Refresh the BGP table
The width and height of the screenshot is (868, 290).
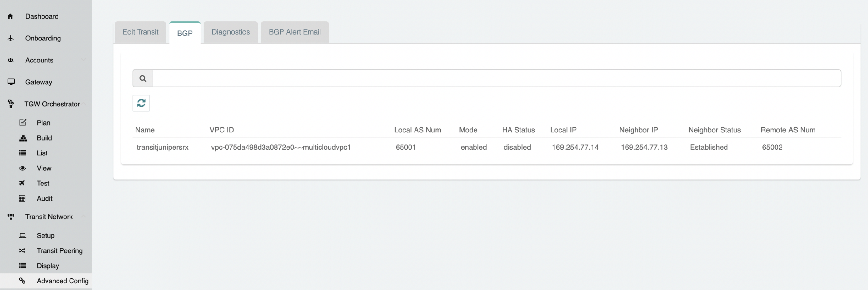coord(141,103)
